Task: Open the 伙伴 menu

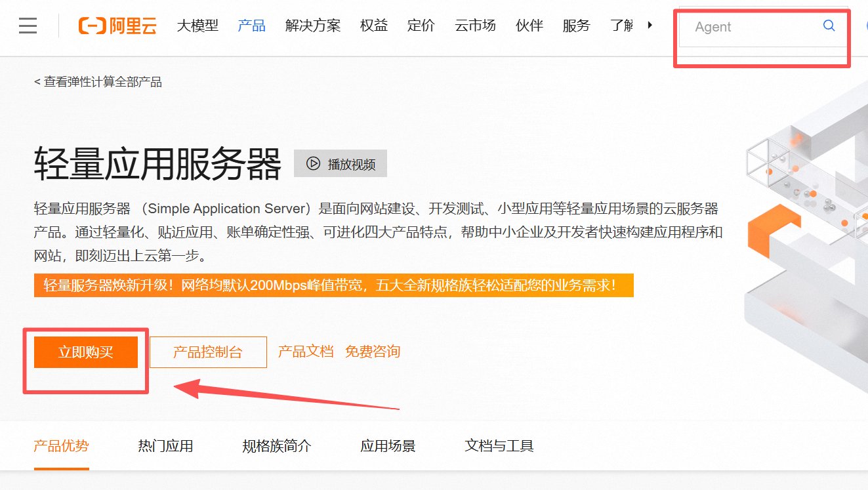Action: click(x=529, y=26)
